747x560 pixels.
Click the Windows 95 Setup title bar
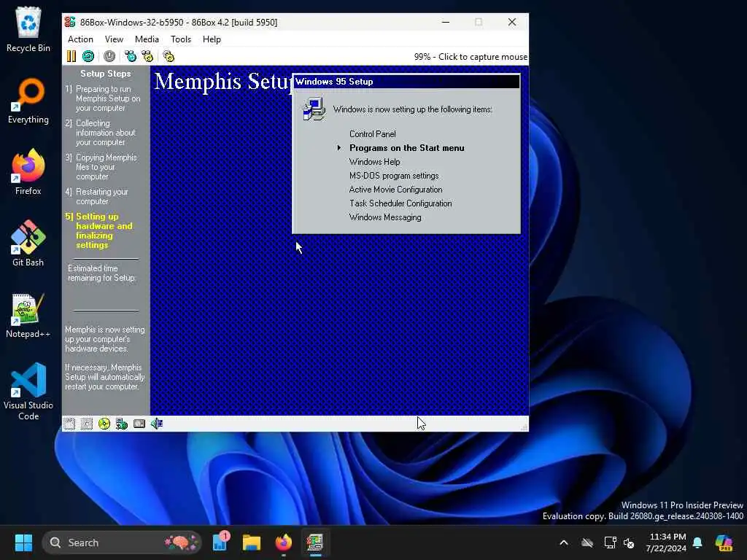pos(406,82)
